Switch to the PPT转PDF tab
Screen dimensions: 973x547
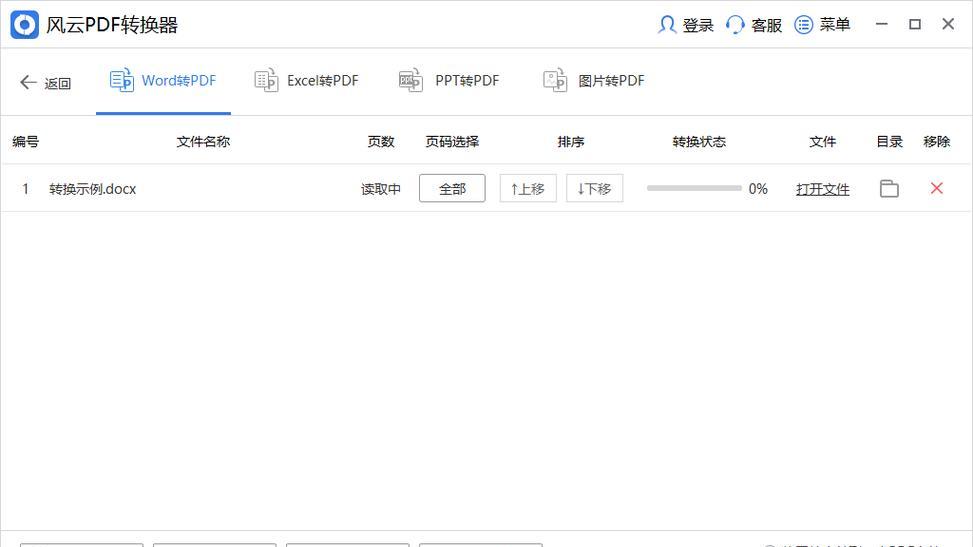point(449,81)
